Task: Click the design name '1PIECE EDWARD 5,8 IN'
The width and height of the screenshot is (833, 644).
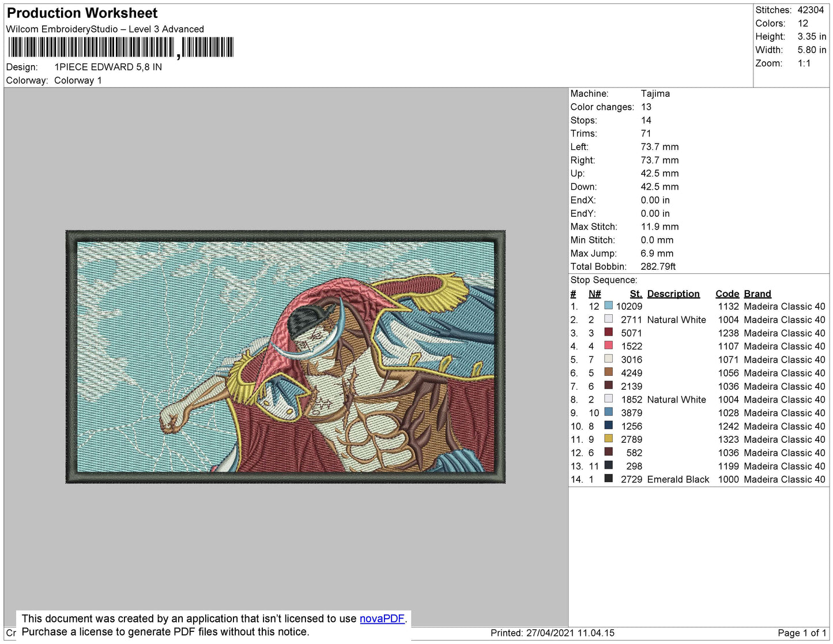Action: (108, 67)
